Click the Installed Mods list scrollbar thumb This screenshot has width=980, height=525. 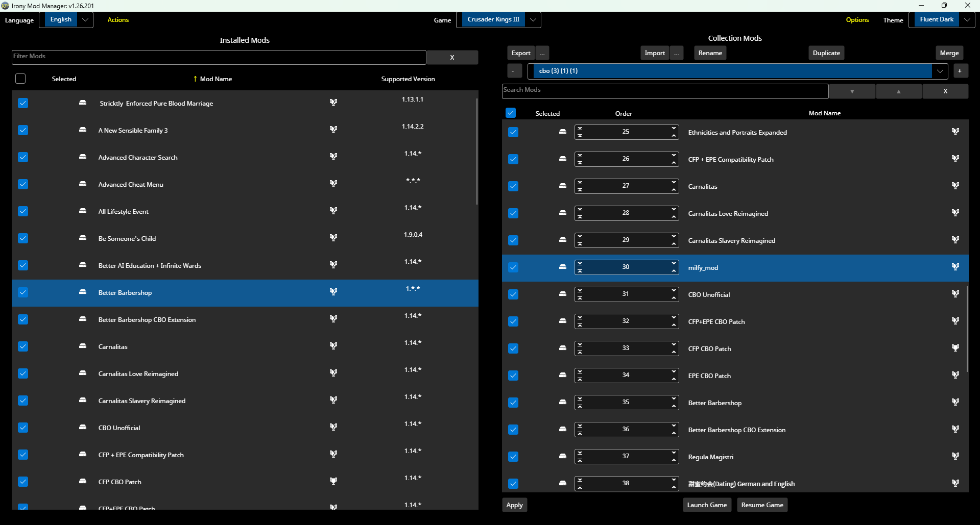[477, 152]
